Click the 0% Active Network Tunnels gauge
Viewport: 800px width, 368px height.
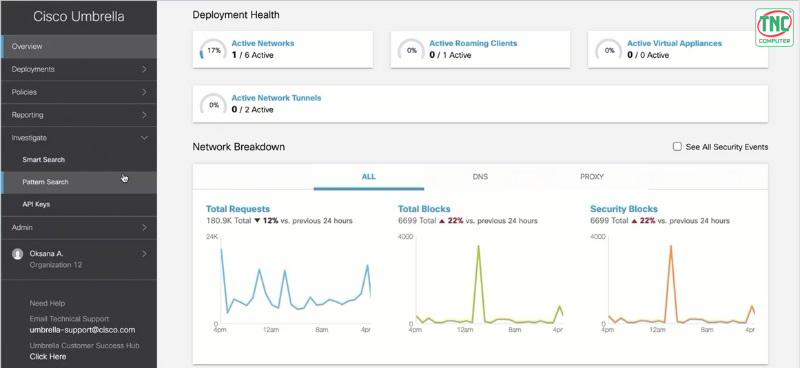(213, 105)
